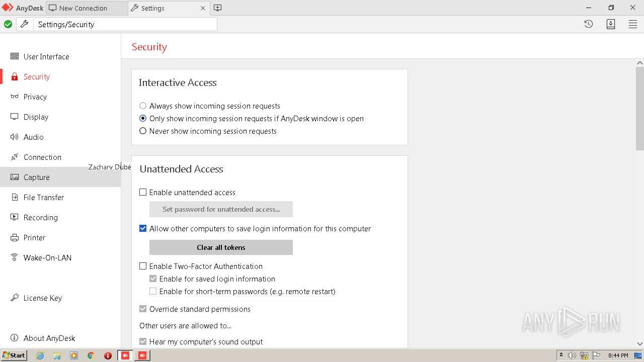Screen dimensions: 644x362
Task: Select Only show requests if AnyDesk window open
Action: click(143, 118)
